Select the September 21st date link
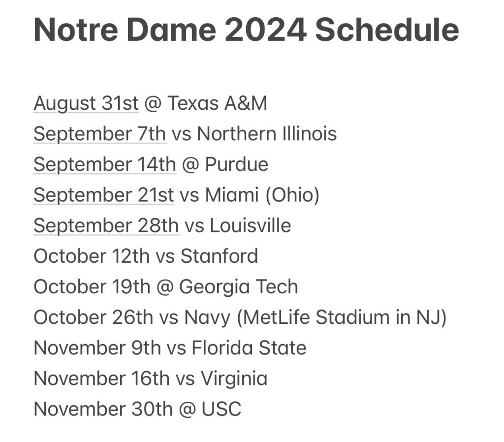The image size is (504, 442). pyautogui.click(x=103, y=195)
